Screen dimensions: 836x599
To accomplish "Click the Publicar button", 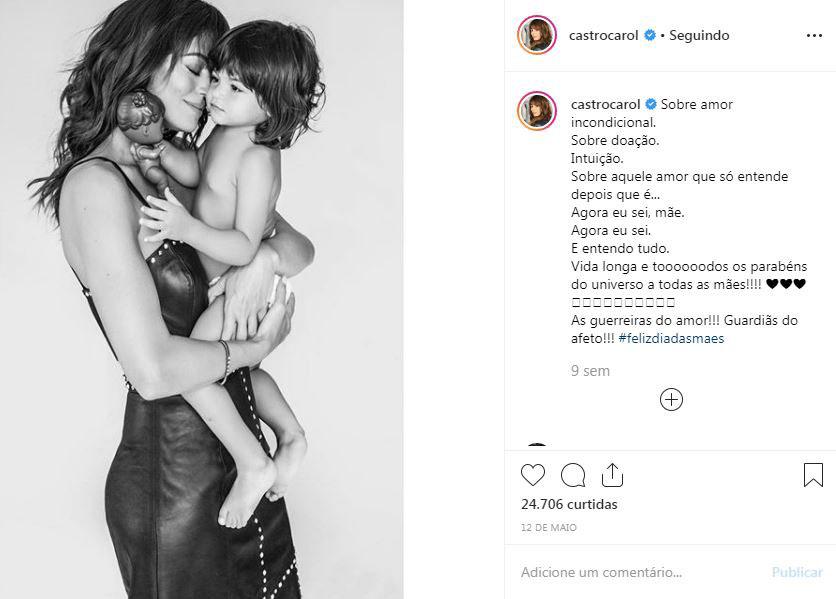I will [797, 572].
